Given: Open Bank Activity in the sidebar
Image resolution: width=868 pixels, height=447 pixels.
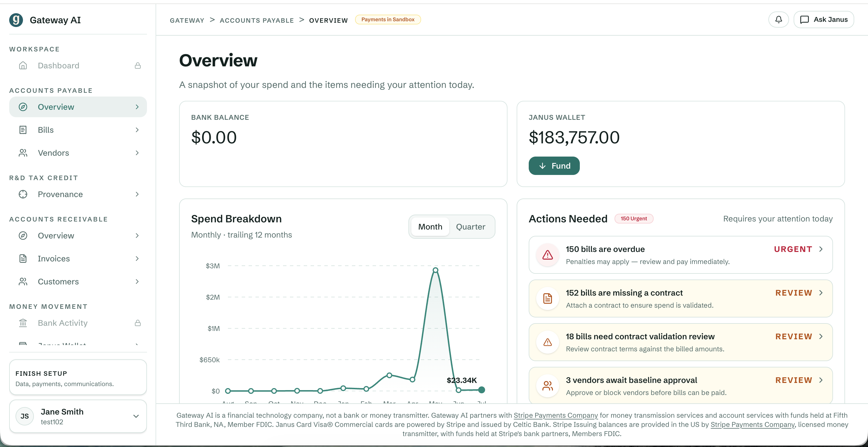Looking at the screenshot, I should coord(78,323).
